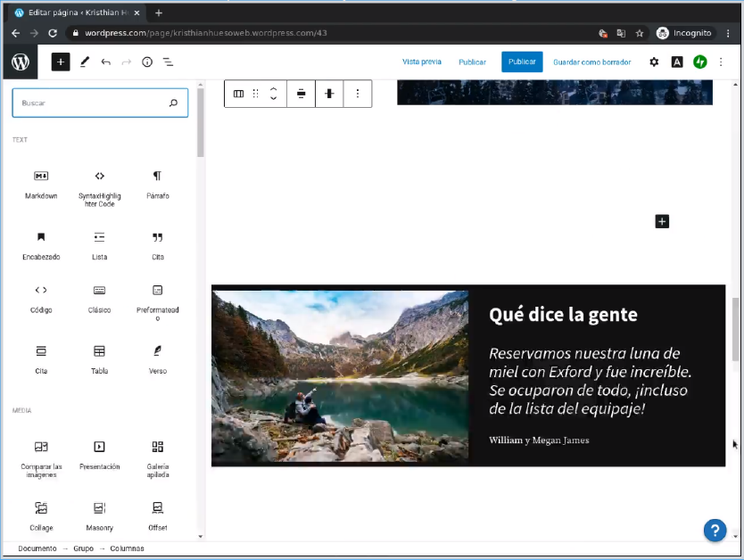744x560 pixels.
Task: Change block alignment in block toolbar
Action: pyautogui.click(x=301, y=94)
